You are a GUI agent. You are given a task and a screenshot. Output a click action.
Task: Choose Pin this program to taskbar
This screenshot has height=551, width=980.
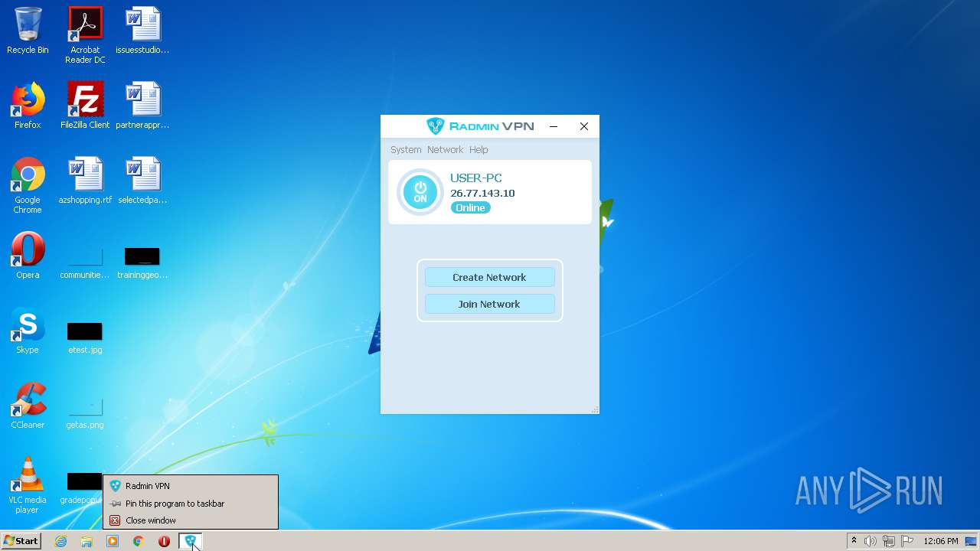191,504
